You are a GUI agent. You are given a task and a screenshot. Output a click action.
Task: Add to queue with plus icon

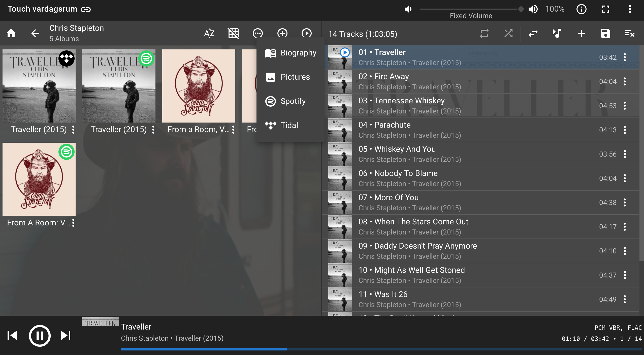pyautogui.click(x=582, y=33)
